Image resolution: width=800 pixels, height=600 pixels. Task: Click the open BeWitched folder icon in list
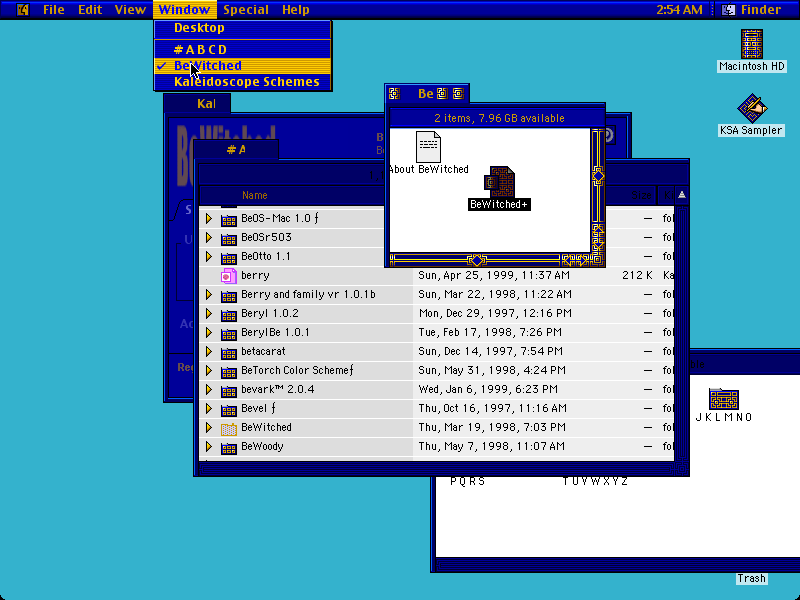click(x=229, y=429)
